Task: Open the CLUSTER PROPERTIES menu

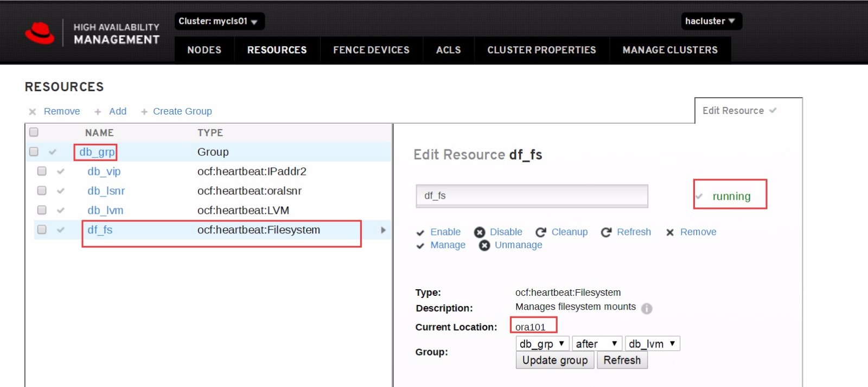Action: 542,50
